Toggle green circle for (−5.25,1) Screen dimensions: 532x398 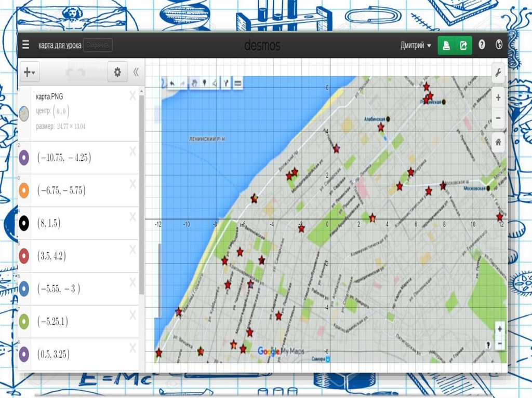point(24,321)
